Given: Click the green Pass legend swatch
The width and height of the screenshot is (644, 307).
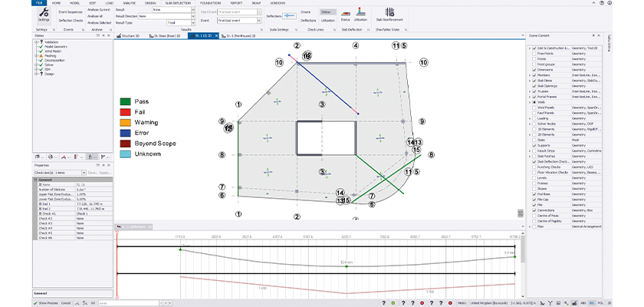Looking at the screenshot, I should pos(125,101).
